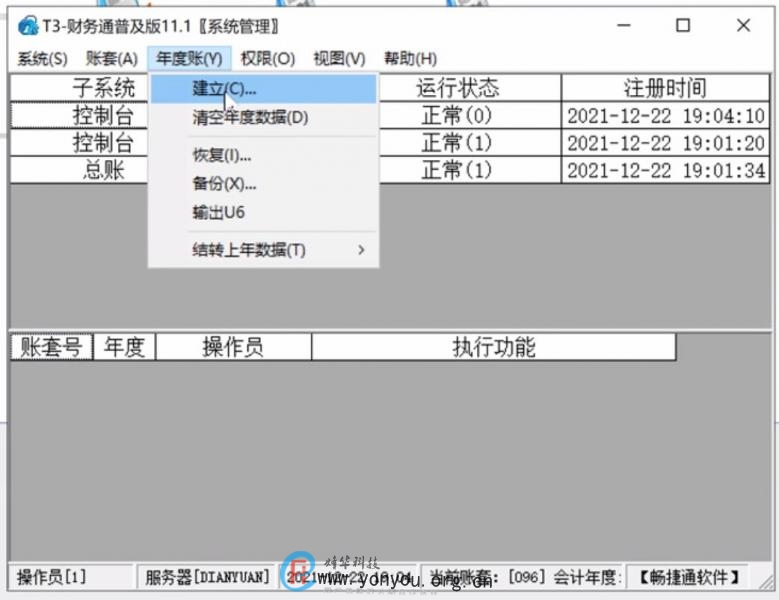Open the 权限(O) menu
The height and width of the screenshot is (600, 779).
268,59
